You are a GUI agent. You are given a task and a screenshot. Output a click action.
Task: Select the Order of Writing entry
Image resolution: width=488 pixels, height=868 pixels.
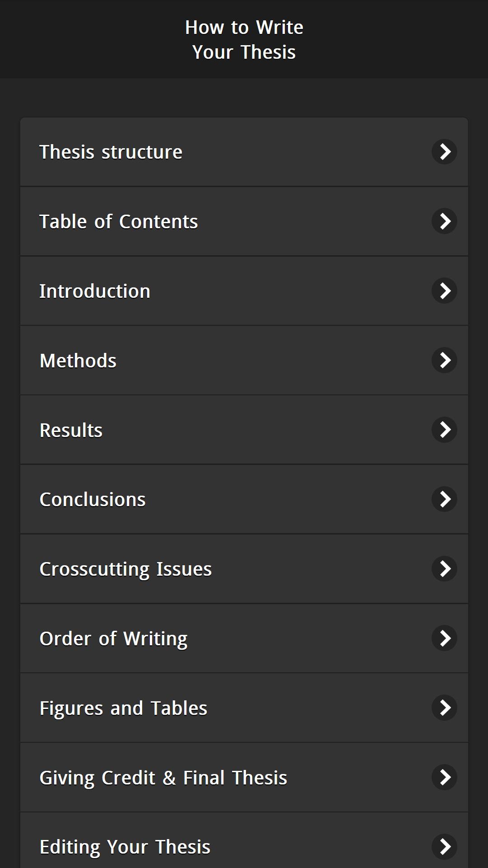pos(244,638)
